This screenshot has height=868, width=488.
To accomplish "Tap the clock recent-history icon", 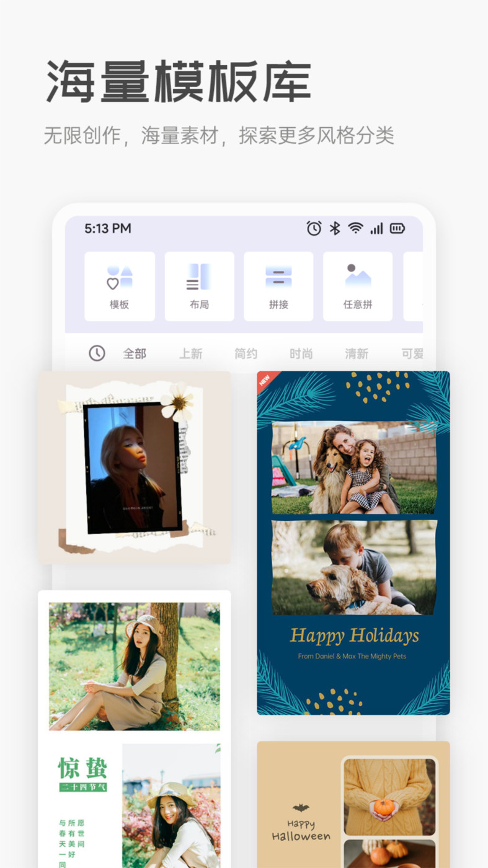I will click(97, 353).
